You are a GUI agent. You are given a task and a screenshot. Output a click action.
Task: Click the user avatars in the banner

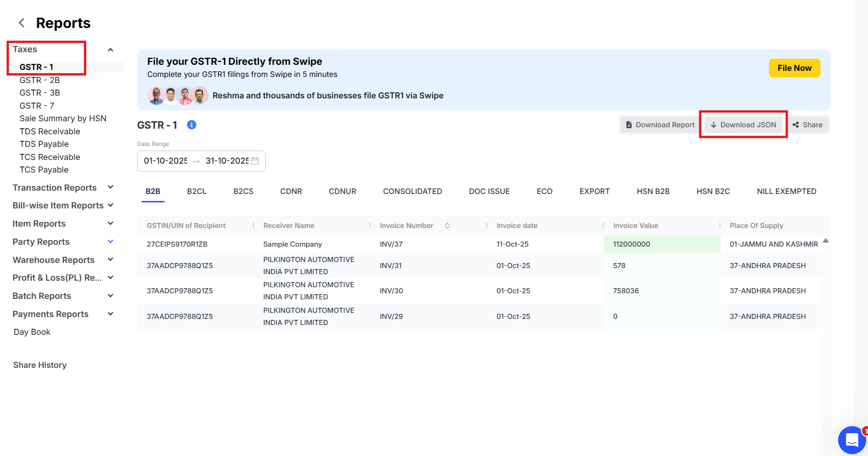(x=178, y=96)
